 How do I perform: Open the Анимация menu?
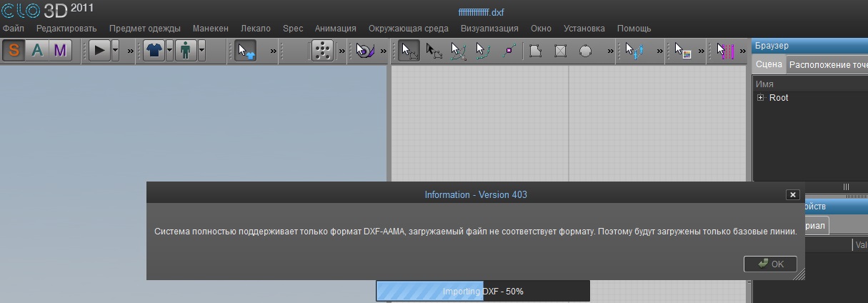point(336,29)
